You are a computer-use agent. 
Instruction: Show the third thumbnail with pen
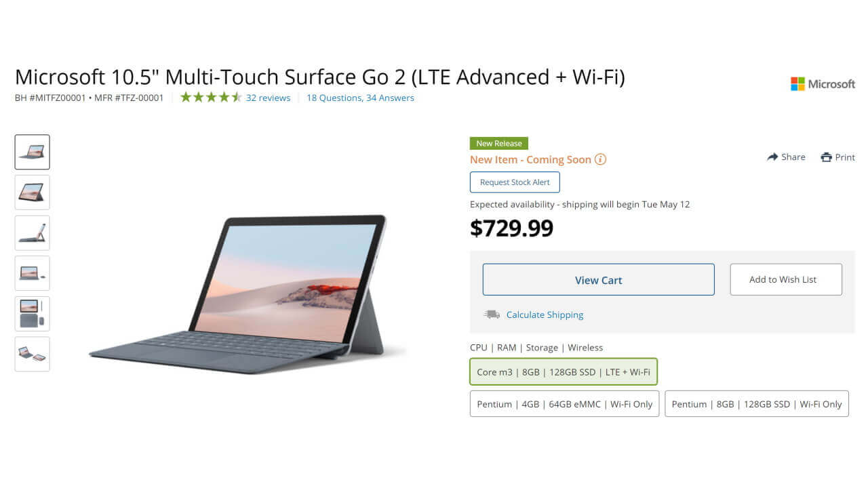(x=33, y=232)
